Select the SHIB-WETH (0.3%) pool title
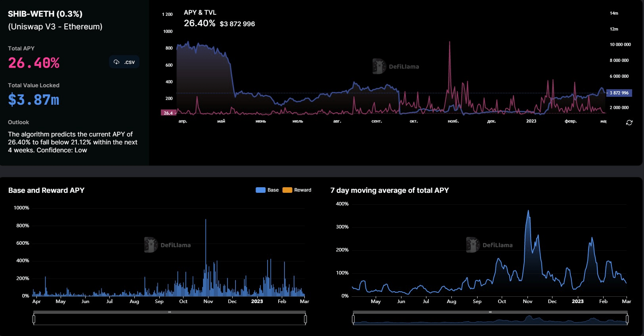644x336 pixels. (45, 14)
